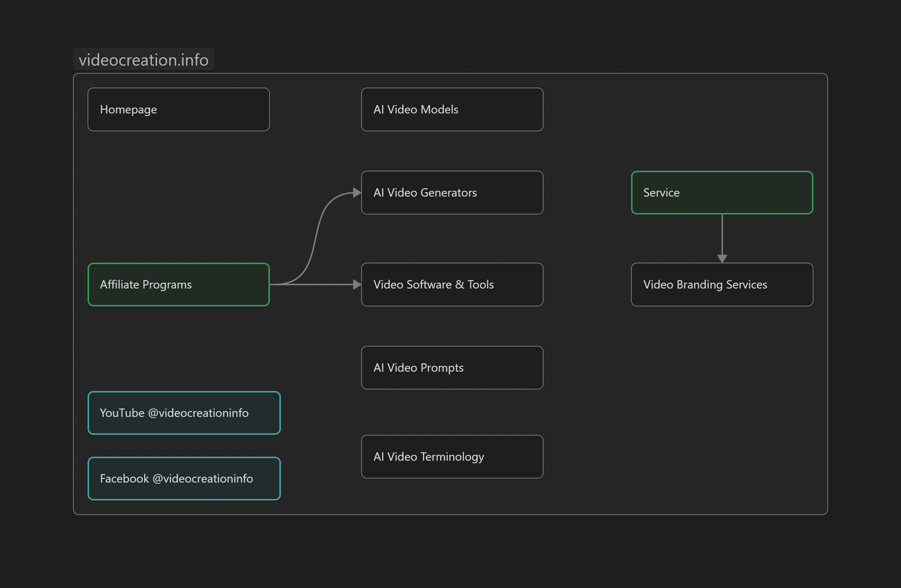Select the Video Software & Tools card
Screen dimensions: 901x588
click(x=452, y=285)
